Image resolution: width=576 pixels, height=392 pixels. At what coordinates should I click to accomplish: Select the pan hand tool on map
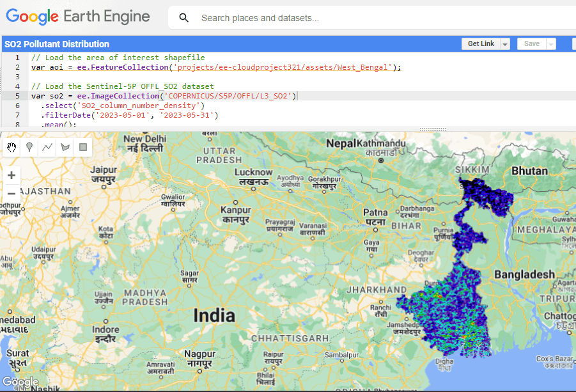click(x=12, y=147)
